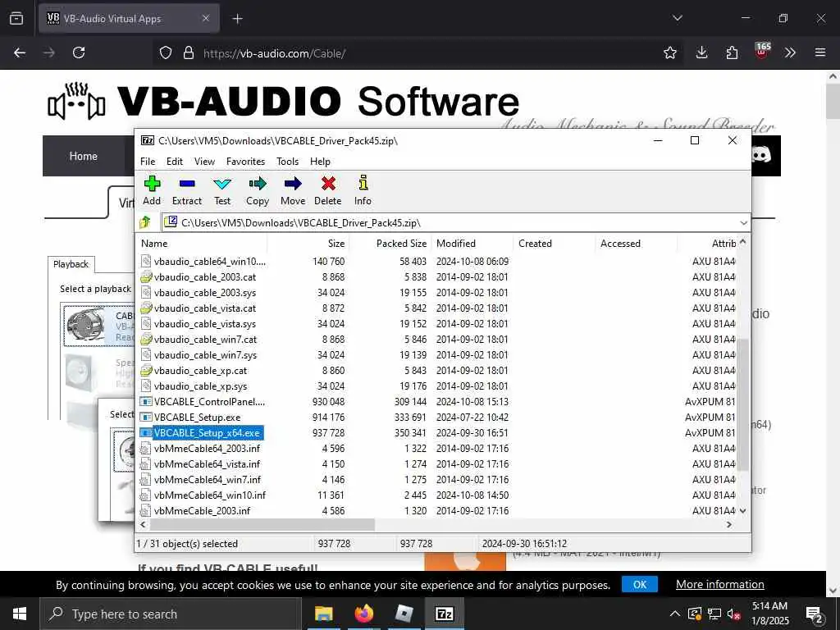Open Firefox from the taskbar
The height and width of the screenshot is (630, 840).
363,614
